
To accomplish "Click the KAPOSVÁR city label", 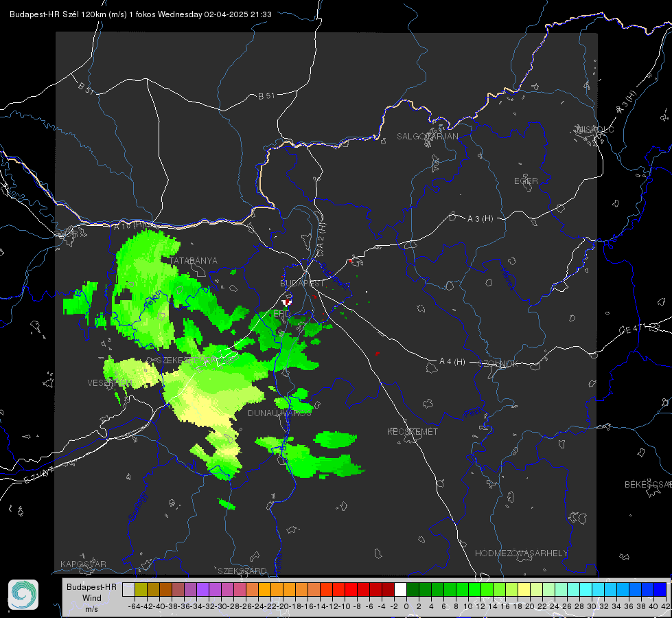I will 83,564.
